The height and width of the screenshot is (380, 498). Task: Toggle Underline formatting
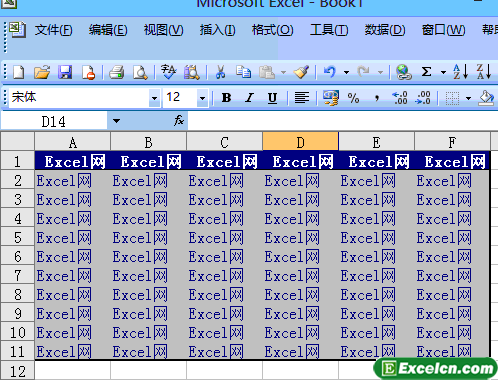(272, 98)
